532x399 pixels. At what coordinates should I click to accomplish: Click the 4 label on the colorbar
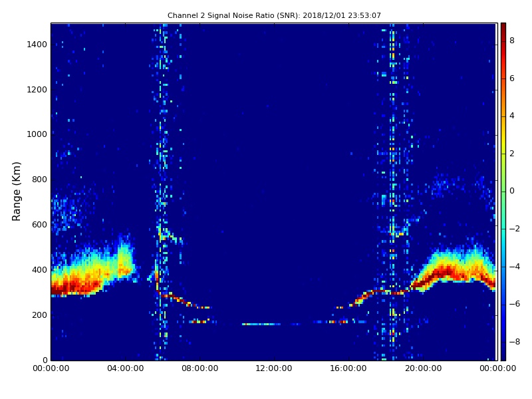coord(511,116)
